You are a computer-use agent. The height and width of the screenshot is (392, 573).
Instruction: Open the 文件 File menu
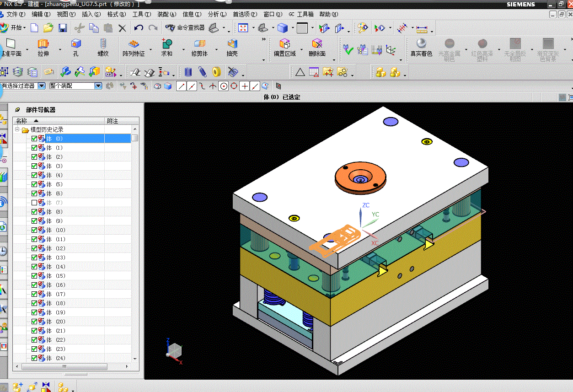tap(15, 14)
